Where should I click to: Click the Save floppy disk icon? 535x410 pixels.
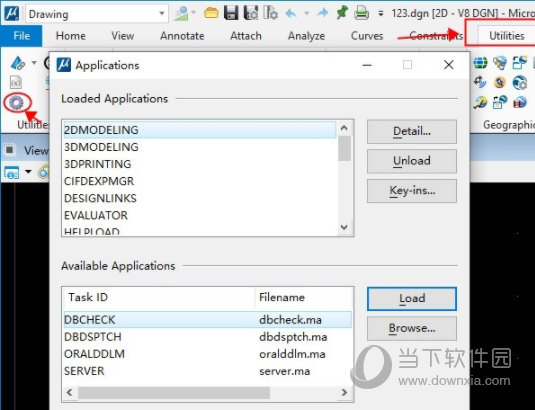pos(231,13)
